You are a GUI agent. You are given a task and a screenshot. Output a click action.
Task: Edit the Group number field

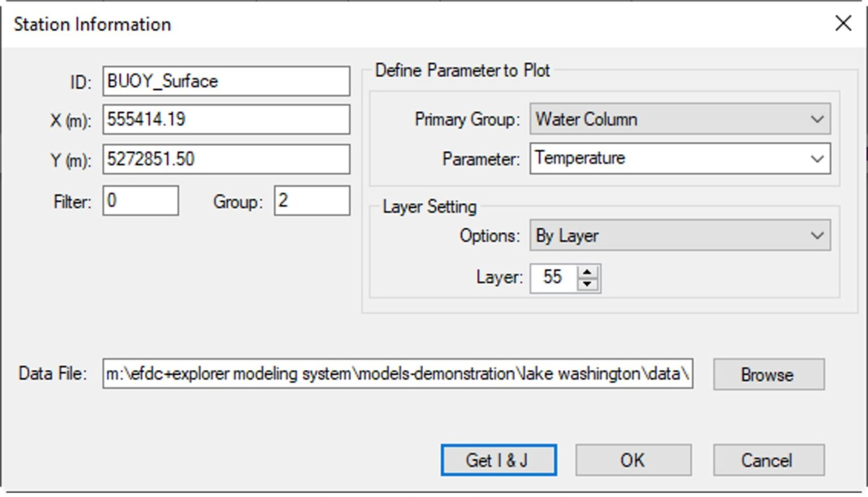click(x=312, y=201)
